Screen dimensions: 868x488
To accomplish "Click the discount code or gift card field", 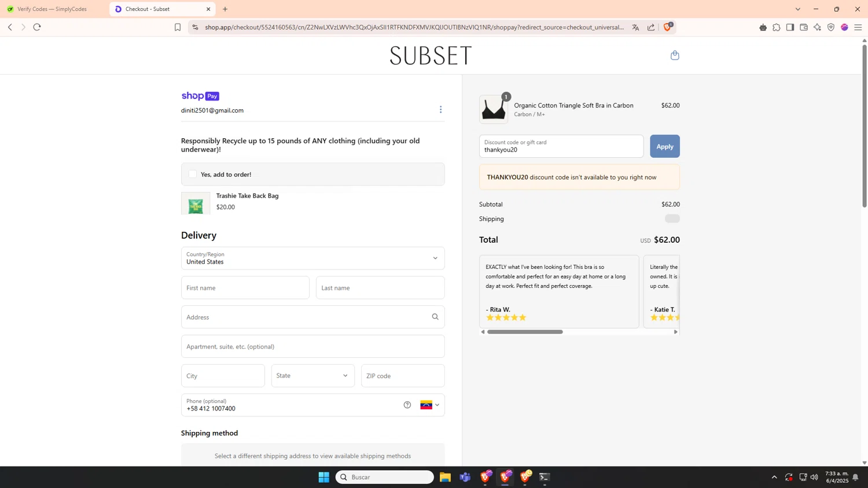I will tap(561, 146).
